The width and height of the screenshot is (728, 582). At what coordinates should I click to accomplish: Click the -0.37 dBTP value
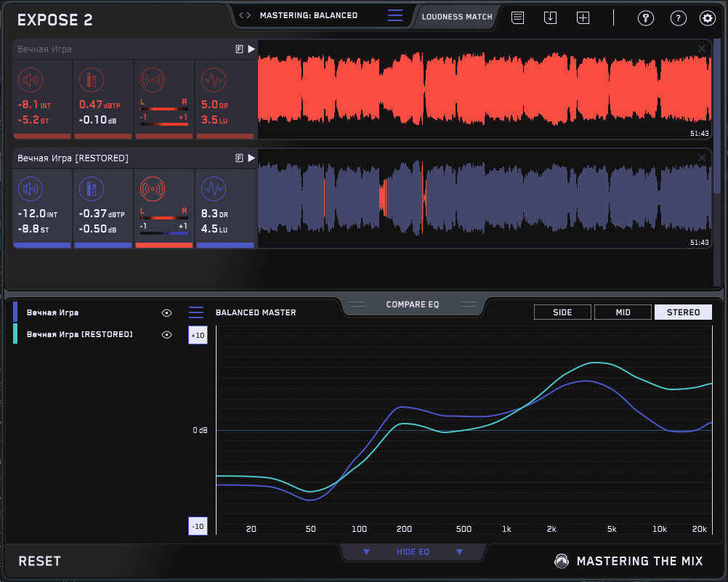click(x=102, y=214)
